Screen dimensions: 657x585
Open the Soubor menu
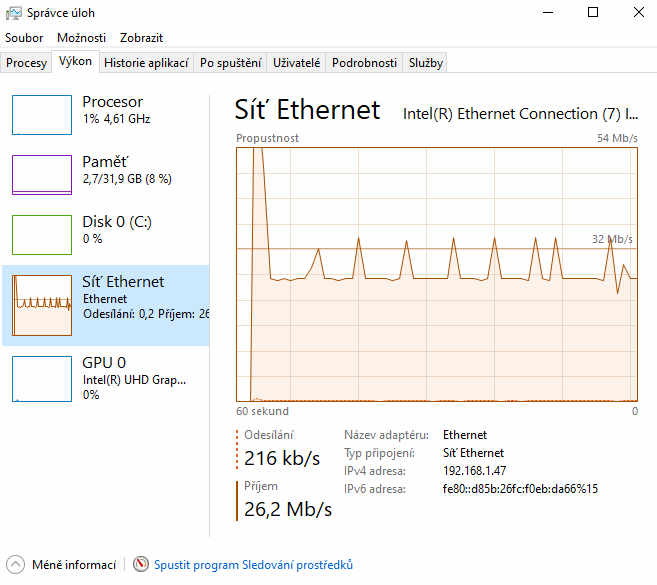(x=24, y=37)
